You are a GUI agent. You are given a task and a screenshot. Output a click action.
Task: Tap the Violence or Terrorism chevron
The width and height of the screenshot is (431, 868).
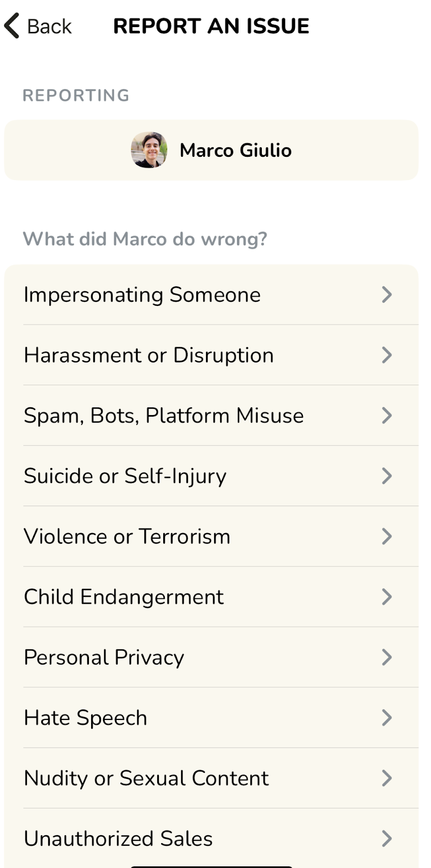pyautogui.click(x=387, y=537)
